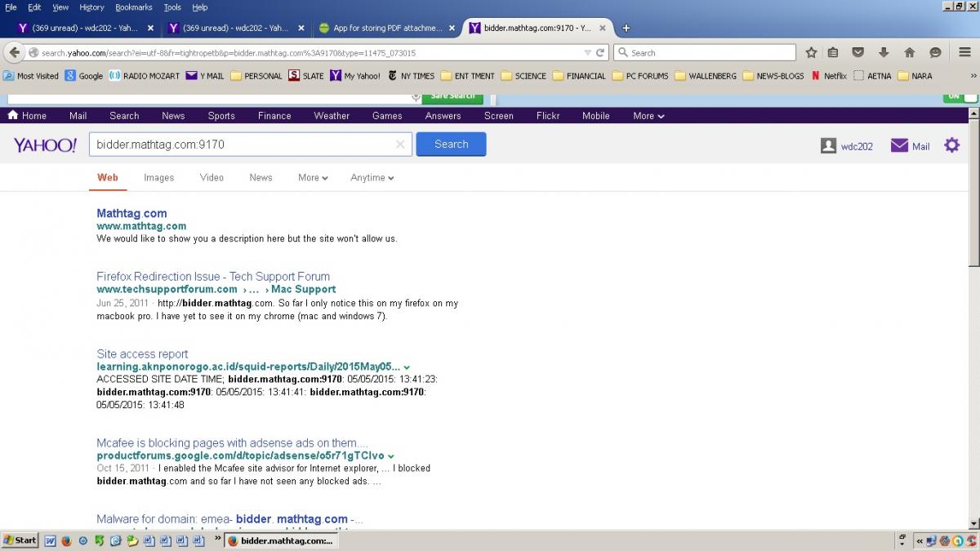
Task: Open the bookmarks list clipboard icon
Action: click(x=833, y=52)
